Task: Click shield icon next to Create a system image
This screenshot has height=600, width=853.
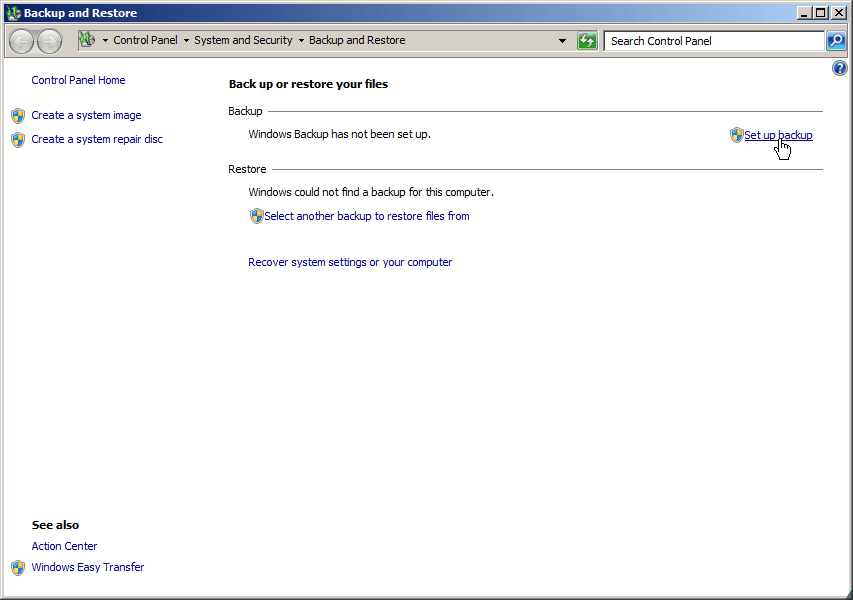Action: tap(18, 115)
